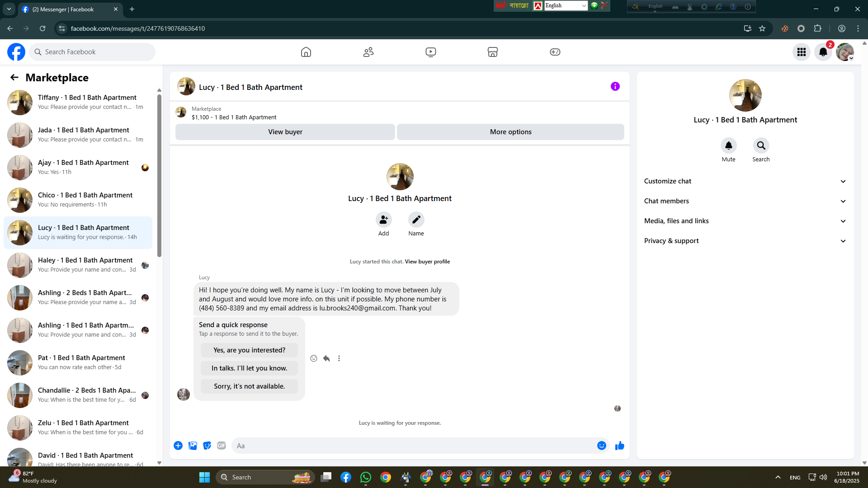The image size is (868, 488).
Task: Open Jada 1 Bed 1 Bath chat
Action: 78,135
